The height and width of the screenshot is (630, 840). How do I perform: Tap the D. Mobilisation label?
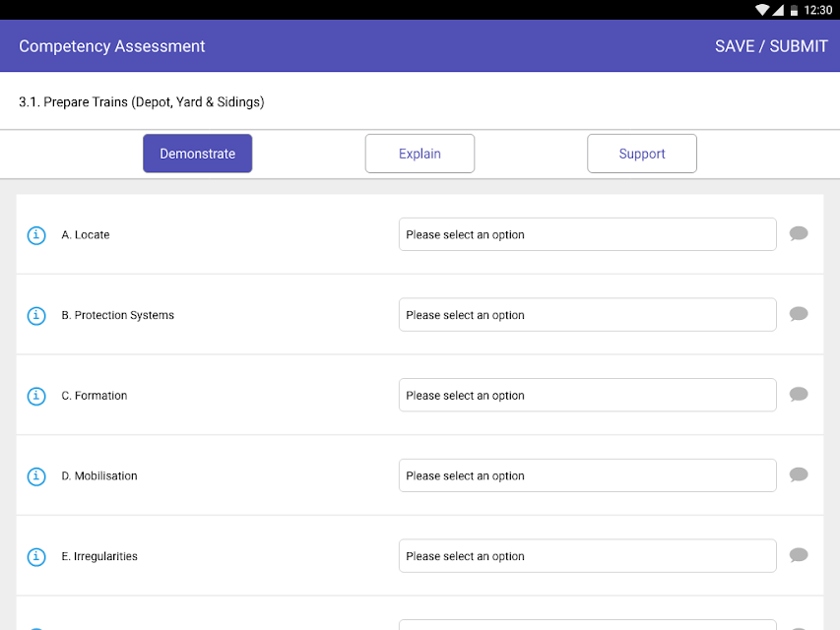99,475
